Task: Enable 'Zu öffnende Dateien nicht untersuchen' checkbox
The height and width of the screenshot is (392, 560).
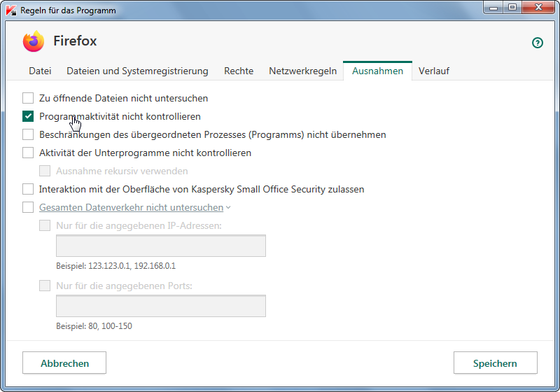Action: pyautogui.click(x=28, y=98)
